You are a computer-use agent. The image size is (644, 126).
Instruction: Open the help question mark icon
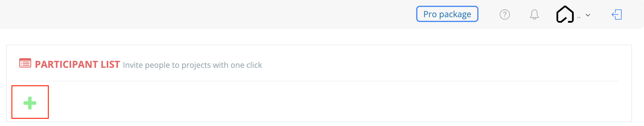coord(505,14)
